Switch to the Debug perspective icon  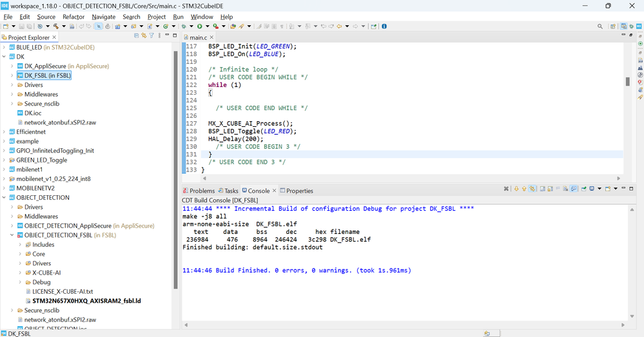coord(632,26)
